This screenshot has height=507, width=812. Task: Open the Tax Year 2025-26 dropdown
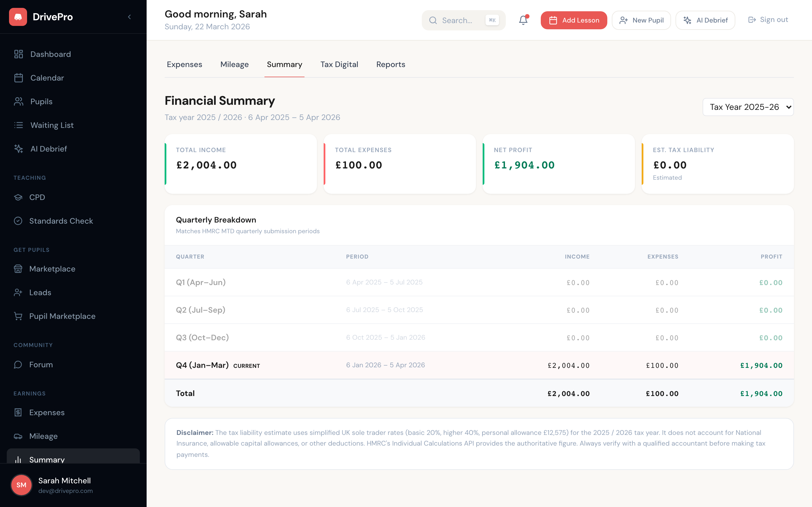(748, 107)
